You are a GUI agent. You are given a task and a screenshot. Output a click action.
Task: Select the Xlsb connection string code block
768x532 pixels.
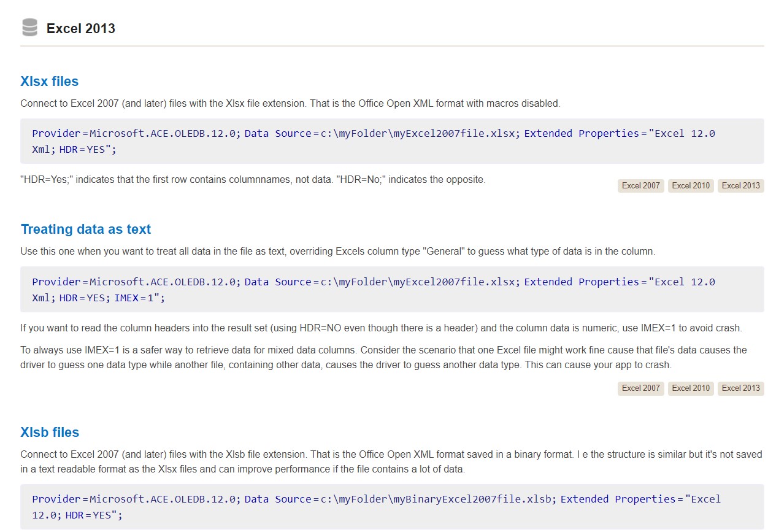point(392,507)
